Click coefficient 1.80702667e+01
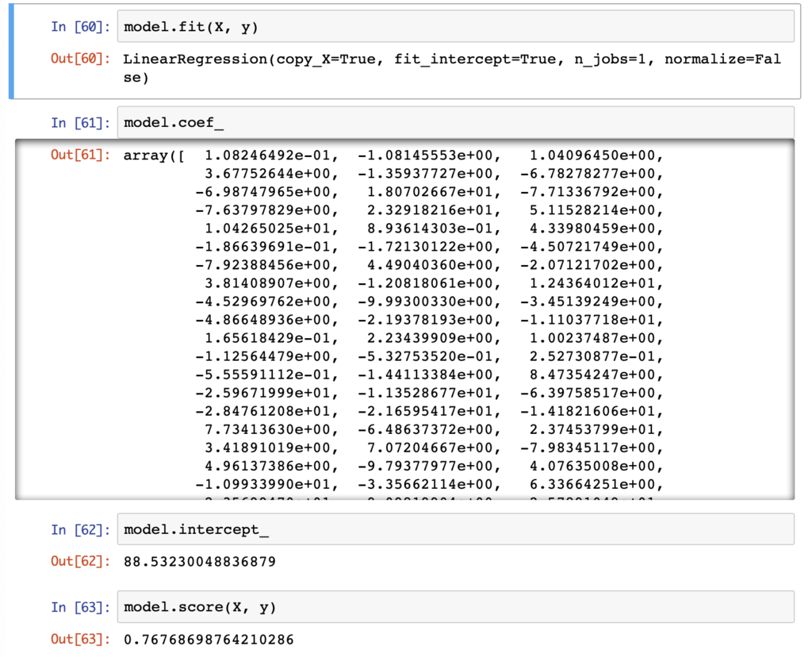This screenshot has width=812, height=657. 430,192
